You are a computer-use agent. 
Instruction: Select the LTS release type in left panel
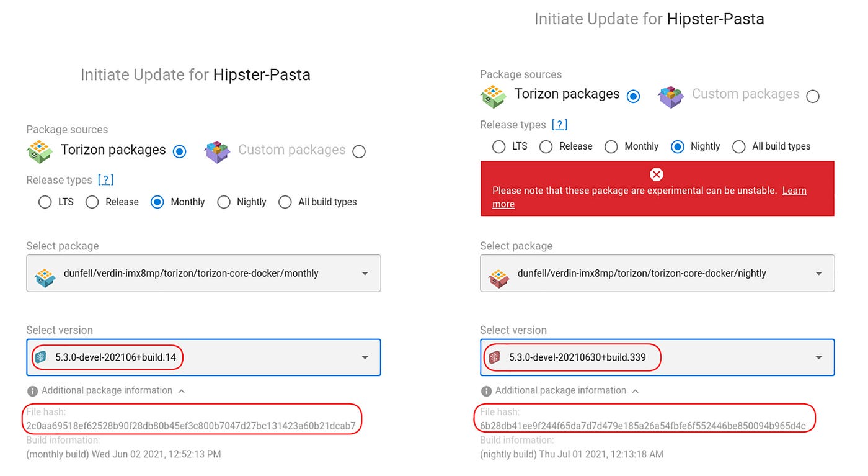45,202
